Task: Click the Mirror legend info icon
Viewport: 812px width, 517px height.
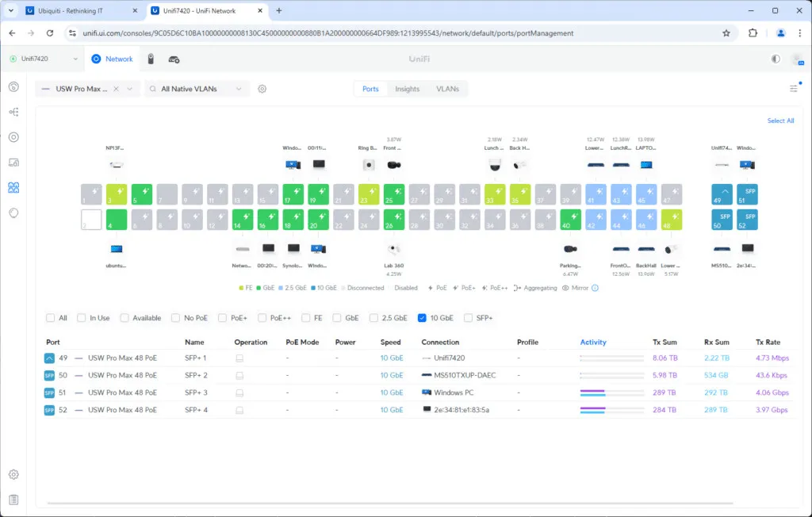Action: point(595,288)
